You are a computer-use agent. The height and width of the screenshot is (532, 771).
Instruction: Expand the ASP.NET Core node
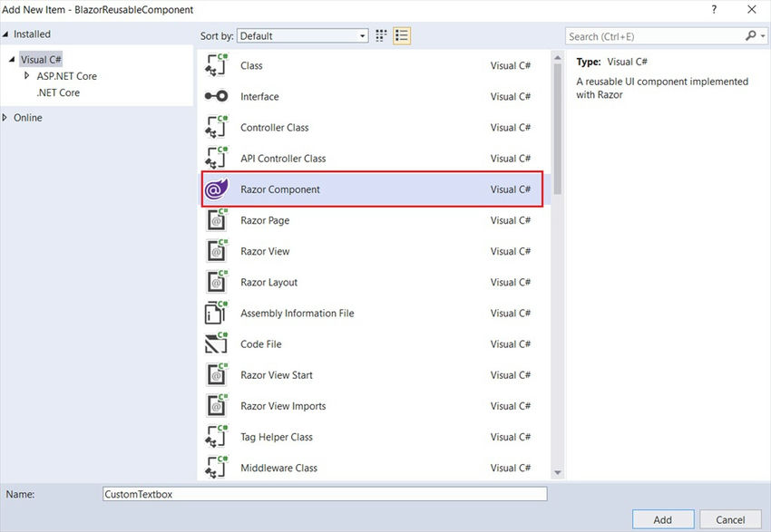coord(27,75)
